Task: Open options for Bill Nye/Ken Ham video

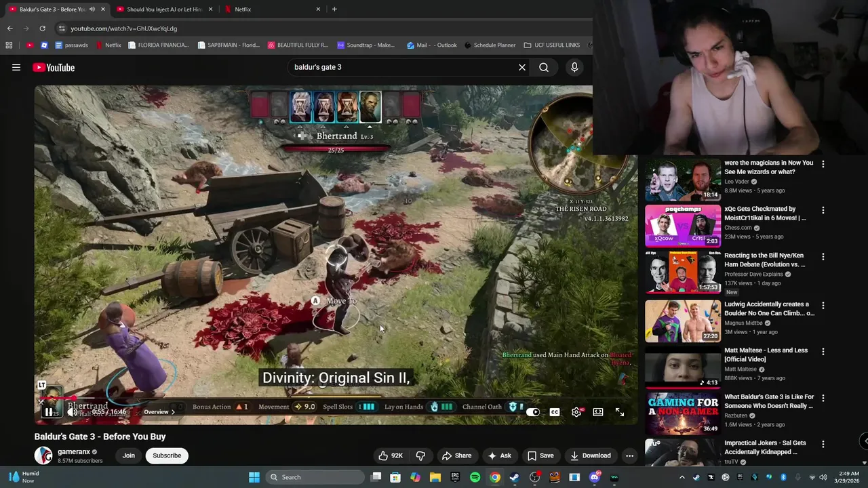Action: point(823,257)
